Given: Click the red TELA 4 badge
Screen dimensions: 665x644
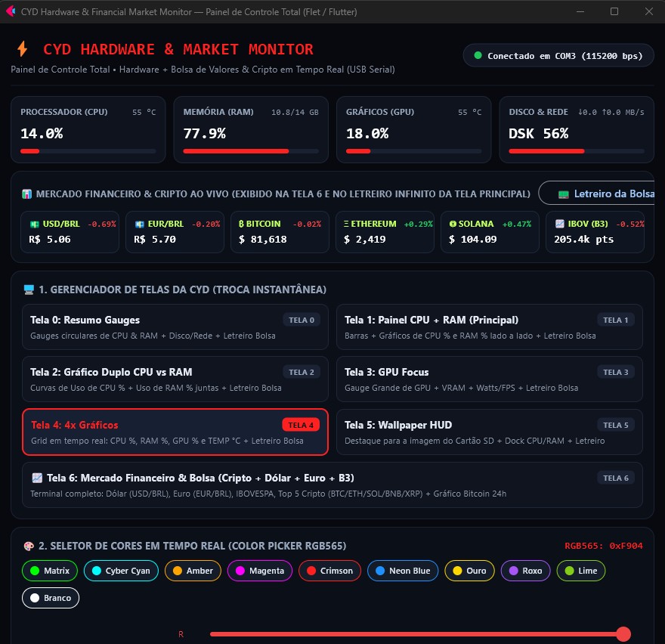Looking at the screenshot, I should click(301, 425).
